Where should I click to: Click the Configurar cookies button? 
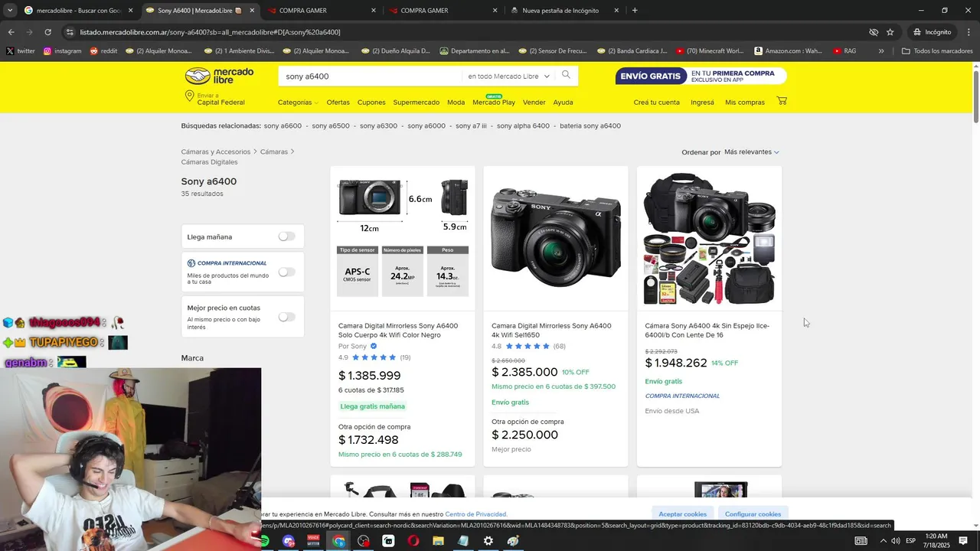(753, 514)
